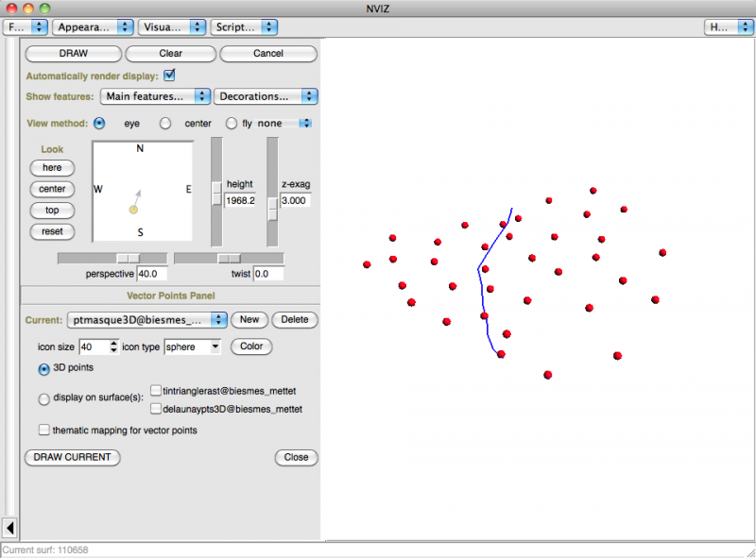Open the Current vector ptmasque3D selector
Screen dimensions: 756x558
click(146, 319)
